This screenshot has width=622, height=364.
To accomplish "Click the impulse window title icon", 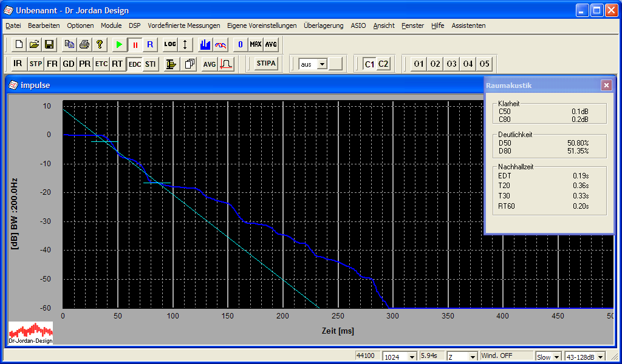I will pyautogui.click(x=13, y=85).
